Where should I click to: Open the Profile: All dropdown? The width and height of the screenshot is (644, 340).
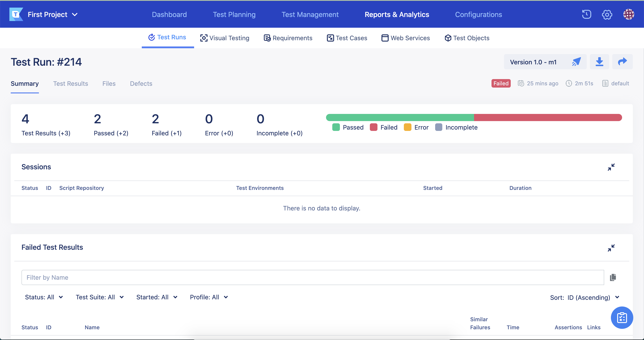[x=209, y=297]
